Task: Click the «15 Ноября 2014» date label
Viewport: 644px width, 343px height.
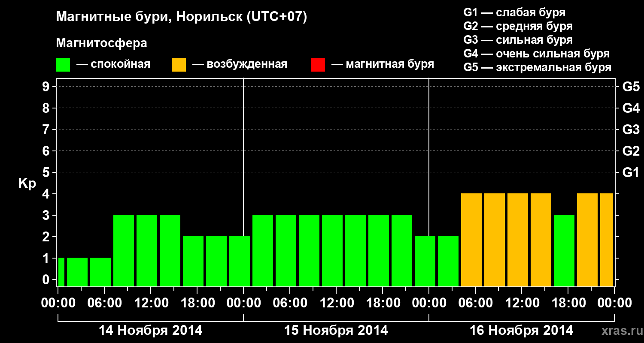Action: (336, 331)
